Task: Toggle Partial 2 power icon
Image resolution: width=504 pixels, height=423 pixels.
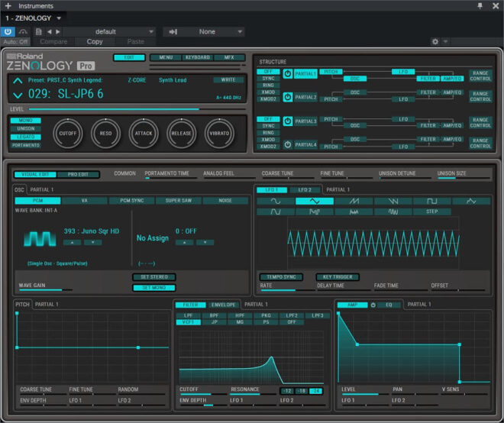Action: (288, 97)
